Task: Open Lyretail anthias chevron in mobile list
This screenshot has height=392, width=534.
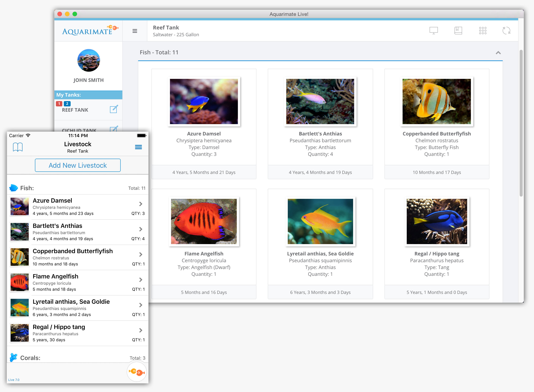Action: tap(141, 305)
